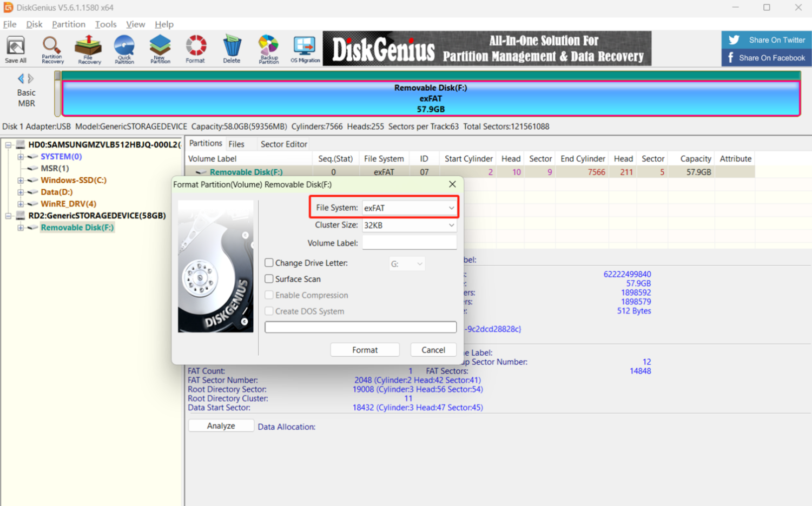Check the Change Drive Letter option

pos(269,263)
